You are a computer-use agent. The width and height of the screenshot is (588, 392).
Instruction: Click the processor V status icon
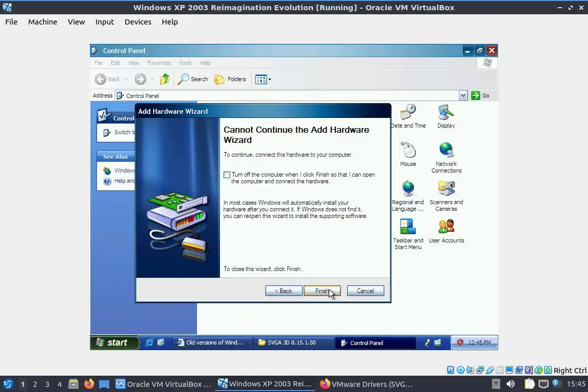(x=529, y=370)
